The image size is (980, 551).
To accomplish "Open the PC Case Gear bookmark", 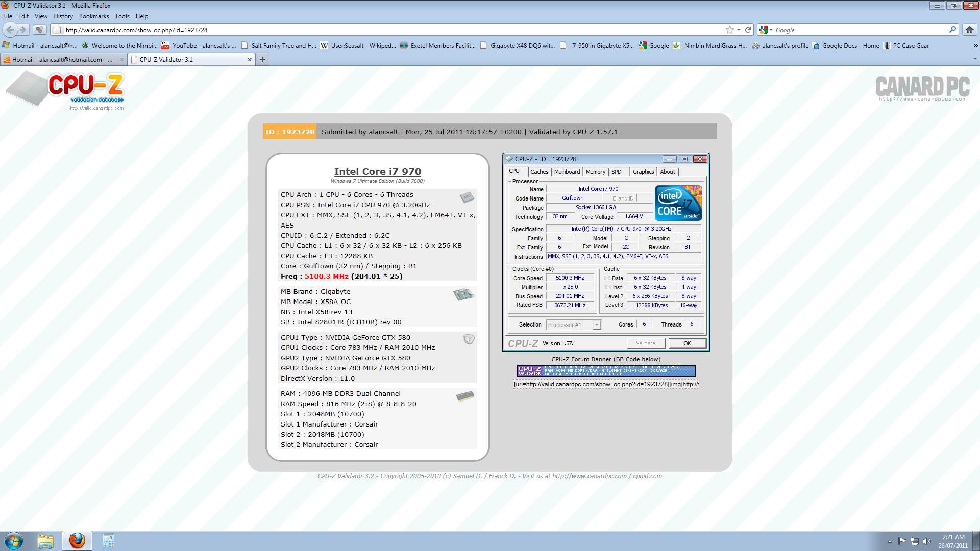I will point(906,45).
